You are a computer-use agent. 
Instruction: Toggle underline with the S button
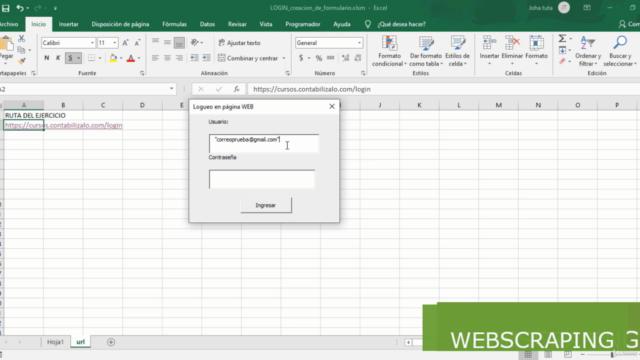pos(70,58)
